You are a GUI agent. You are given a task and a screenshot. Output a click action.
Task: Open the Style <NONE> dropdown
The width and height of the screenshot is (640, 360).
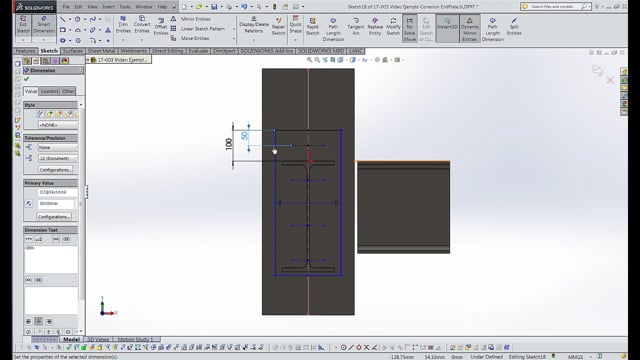pyautogui.click(x=58, y=125)
